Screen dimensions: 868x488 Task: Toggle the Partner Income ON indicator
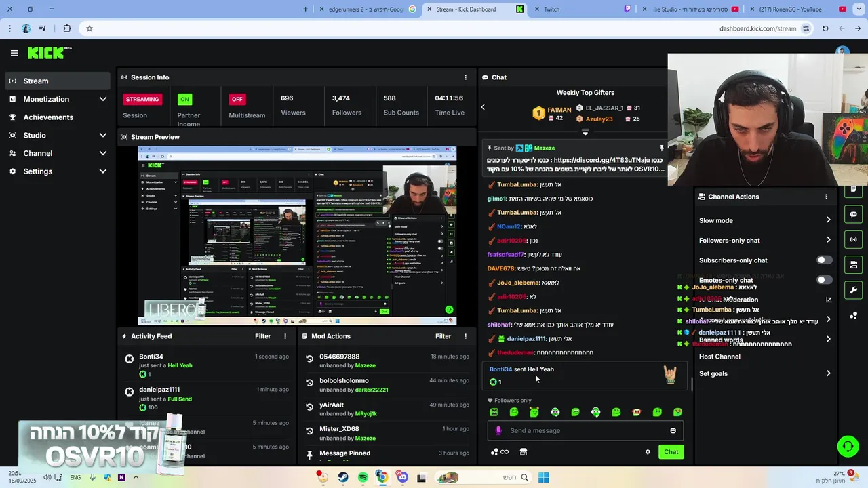184,99
